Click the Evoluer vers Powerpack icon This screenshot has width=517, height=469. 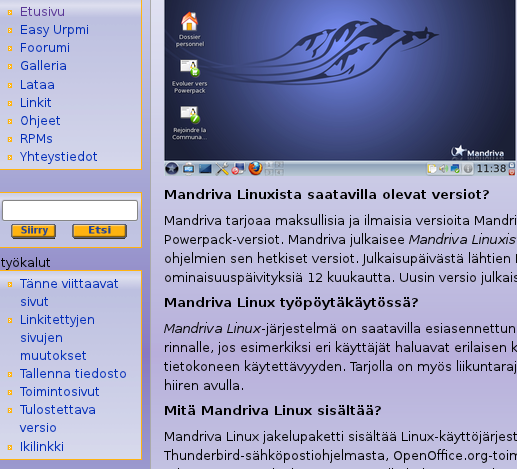[190, 68]
